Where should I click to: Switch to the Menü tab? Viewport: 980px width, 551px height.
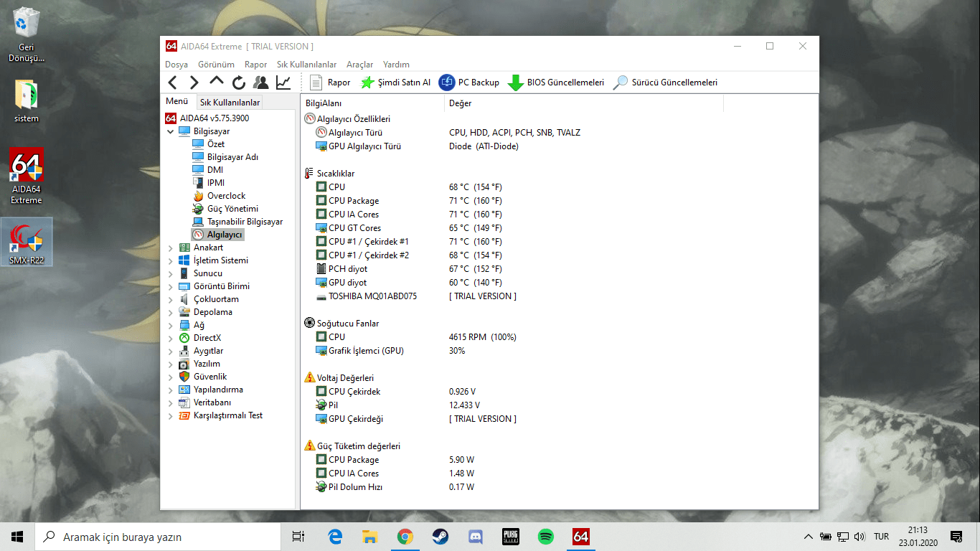click(176, 102)
